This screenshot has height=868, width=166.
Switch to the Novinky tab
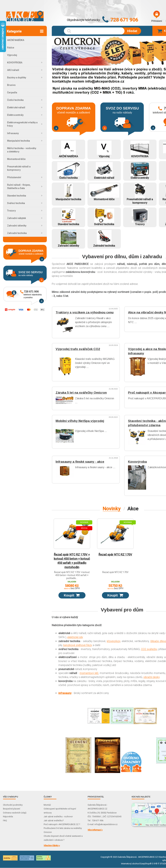point(112,508)
